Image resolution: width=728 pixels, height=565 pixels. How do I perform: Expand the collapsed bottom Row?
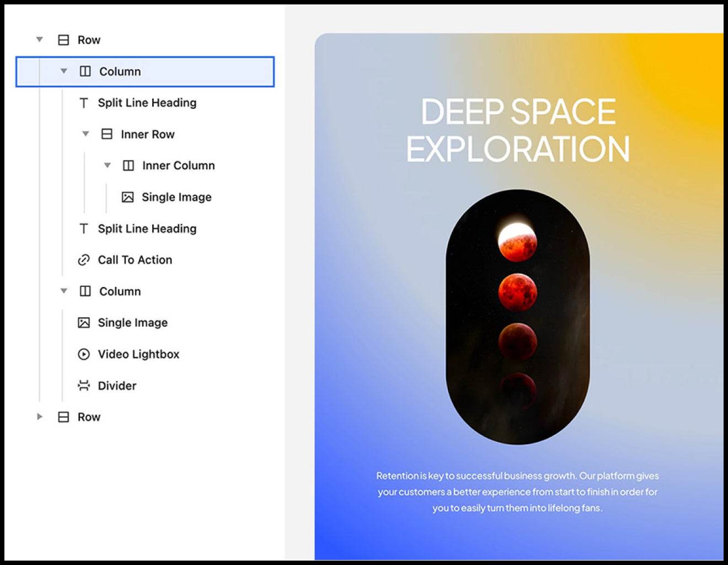40,417
